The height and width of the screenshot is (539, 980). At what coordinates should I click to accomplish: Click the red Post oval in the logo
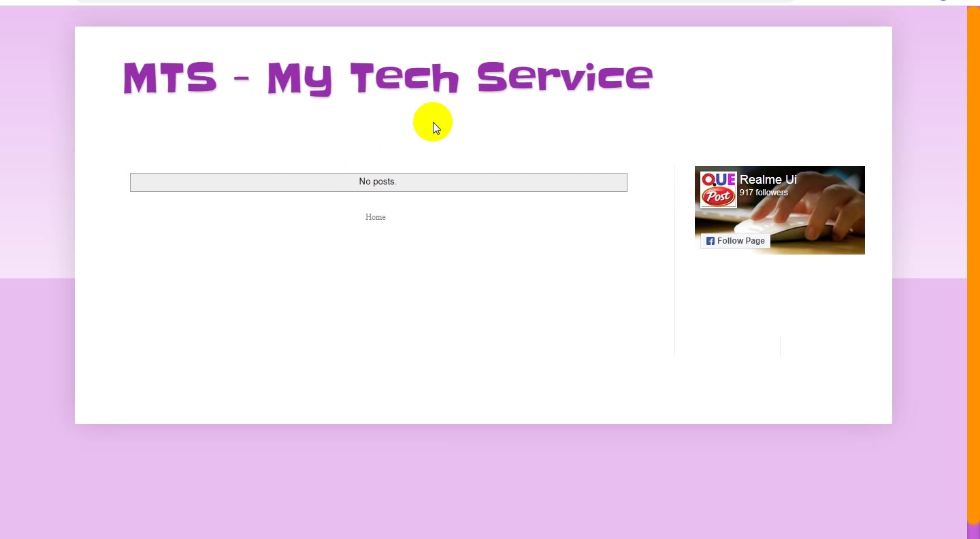(x=718, y=197)
